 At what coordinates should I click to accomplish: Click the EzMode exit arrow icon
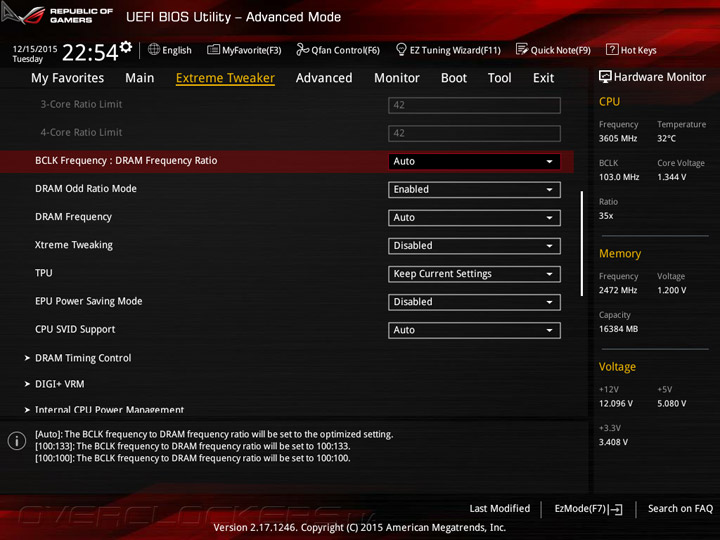click(616, 509)
